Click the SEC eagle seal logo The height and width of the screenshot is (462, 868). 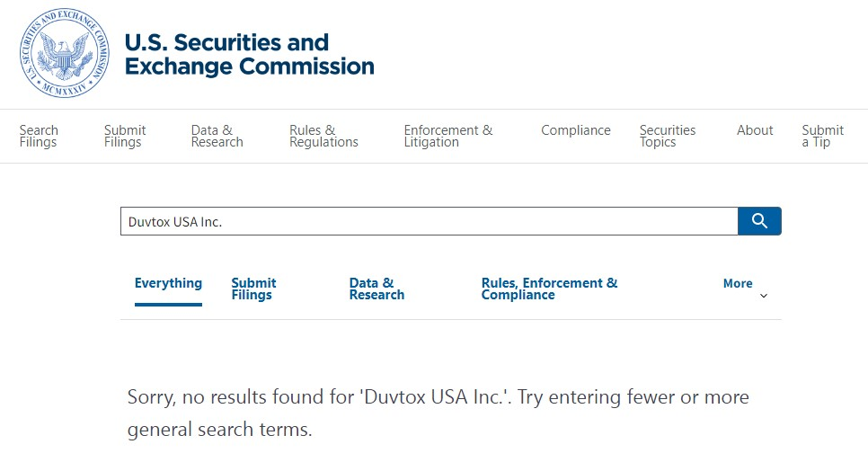click(x=64, y=53)
